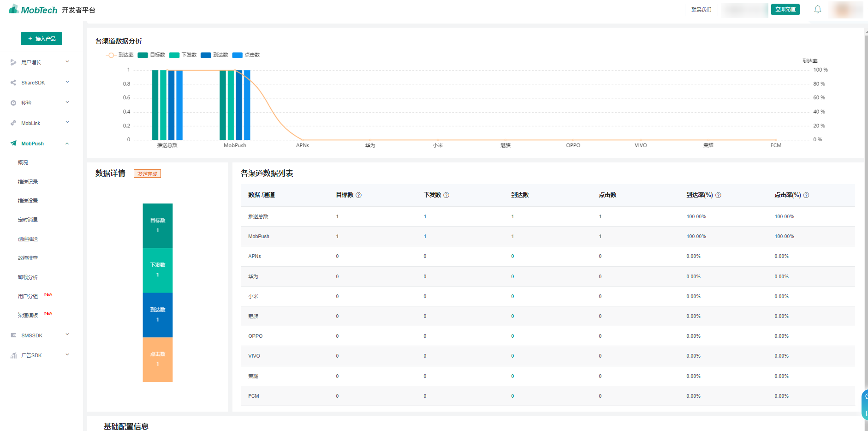The height and width of the screenshot is (431, 868).
Task: Open 用户分组 in sidebar
Action: coord(28,296)
